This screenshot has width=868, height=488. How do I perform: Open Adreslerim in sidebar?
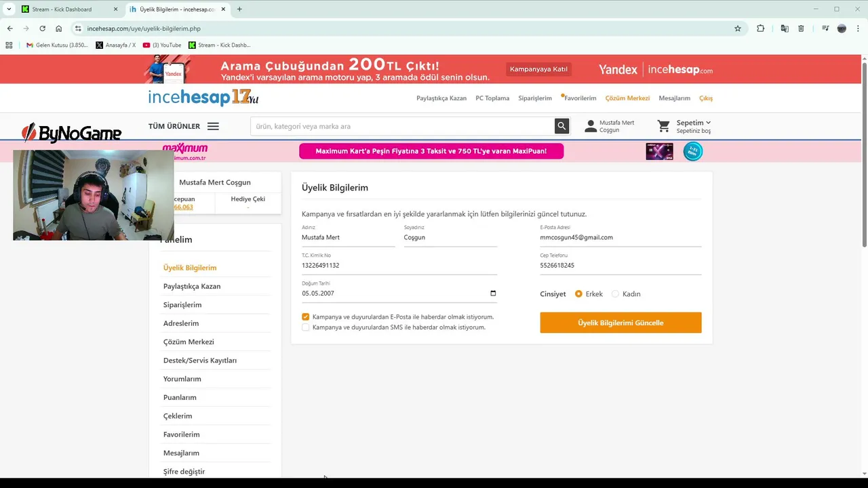[x=181, y=323]
